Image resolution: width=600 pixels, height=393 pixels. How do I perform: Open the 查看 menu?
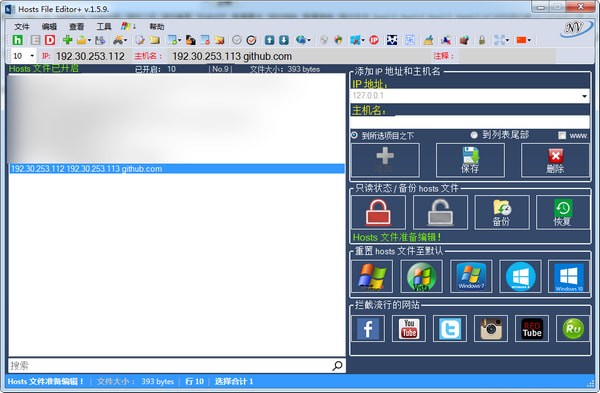(x=77, y=26)
